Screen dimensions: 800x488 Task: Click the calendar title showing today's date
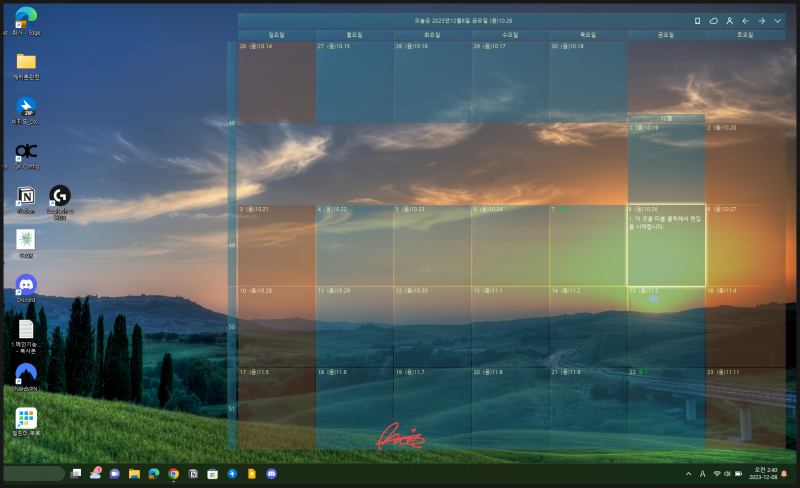tap(463, 21)
